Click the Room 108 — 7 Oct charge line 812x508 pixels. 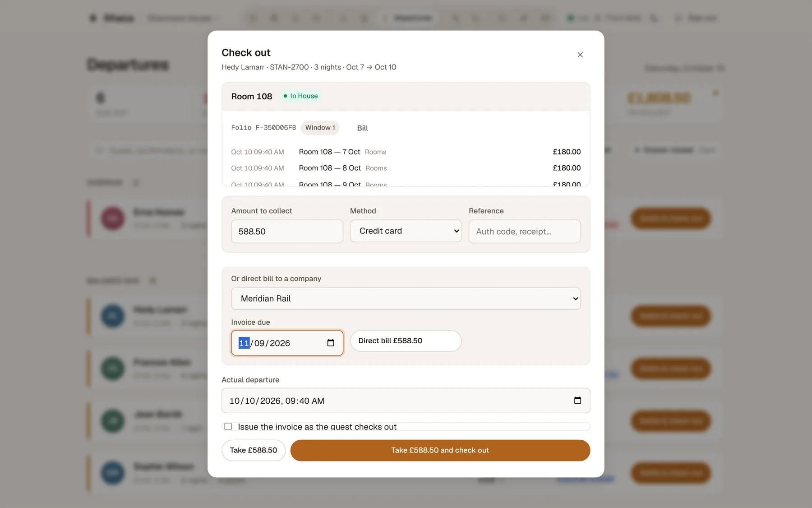tap(406, 152)
